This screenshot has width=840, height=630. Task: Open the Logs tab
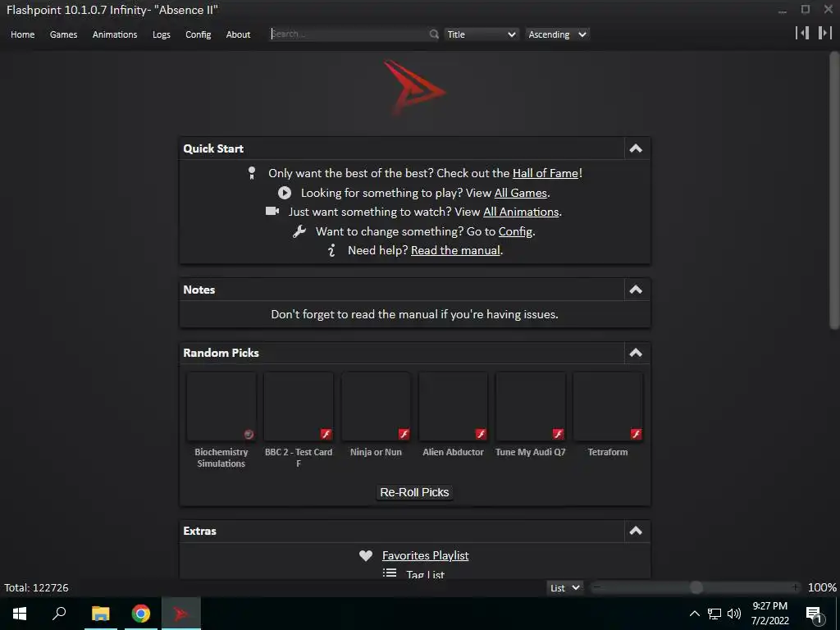click(x=162, y=34)
